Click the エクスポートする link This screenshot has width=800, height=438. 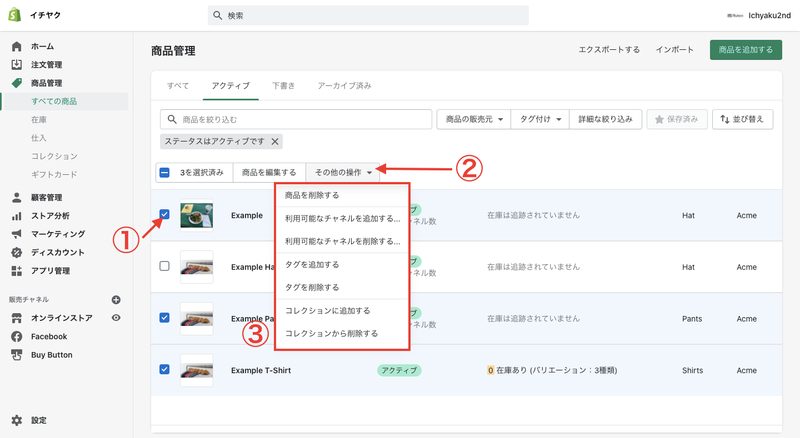[609, 50]
